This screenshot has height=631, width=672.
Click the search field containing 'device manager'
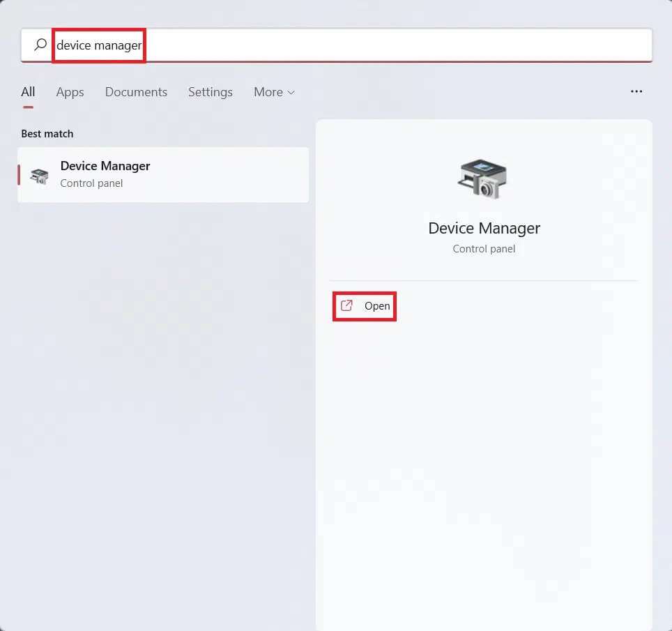click(x=337, y=45)
